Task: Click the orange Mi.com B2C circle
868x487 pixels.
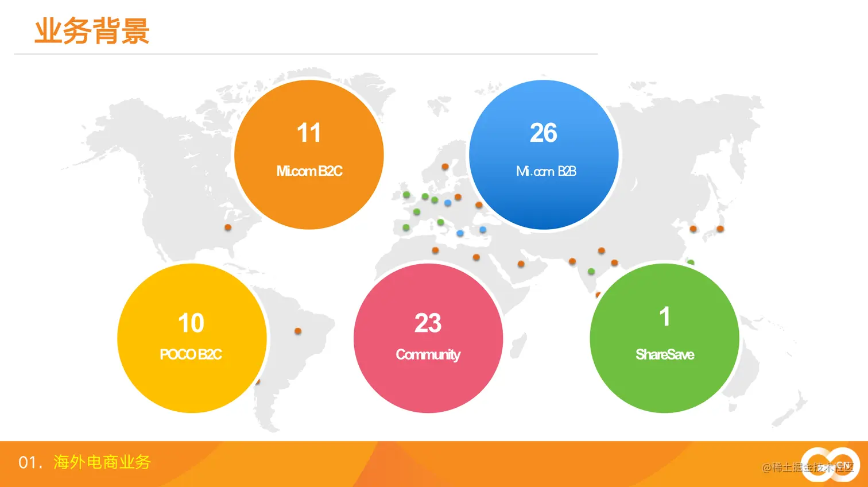Action: [309, 154]
